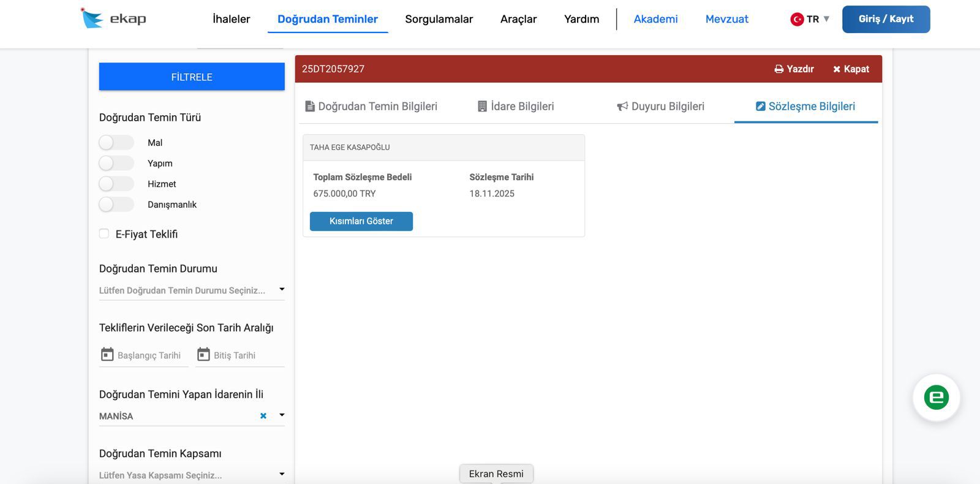Open the Sorgulamalar menu
This screenshot has width=980, height=484.
(439, 19)
